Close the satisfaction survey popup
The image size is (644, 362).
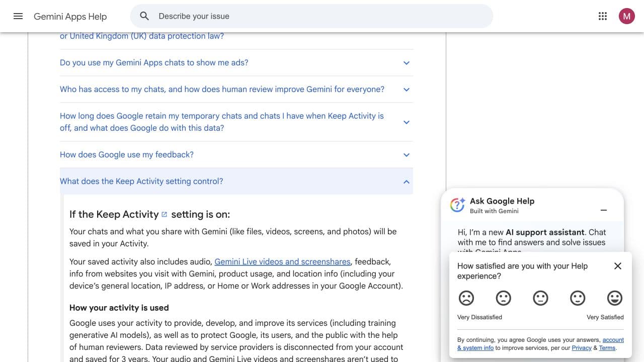click(x=618, y=266)
